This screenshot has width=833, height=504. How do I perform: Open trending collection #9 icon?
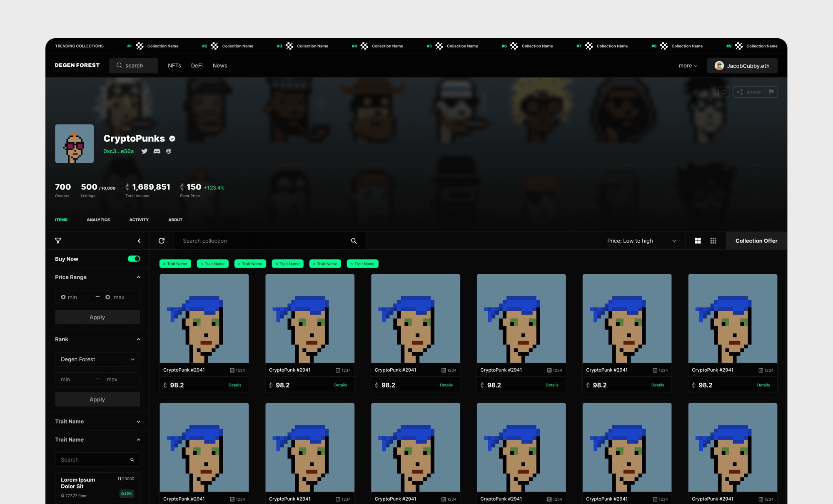click(x=739, y=46)
